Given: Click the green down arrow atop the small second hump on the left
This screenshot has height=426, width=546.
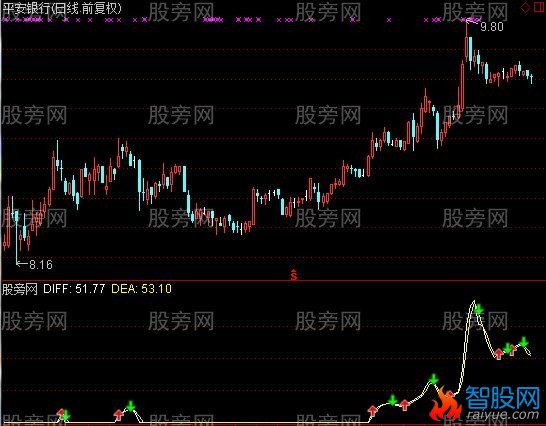Looking at the screenshot, I should pyautogui.click(x=131, y=406).
